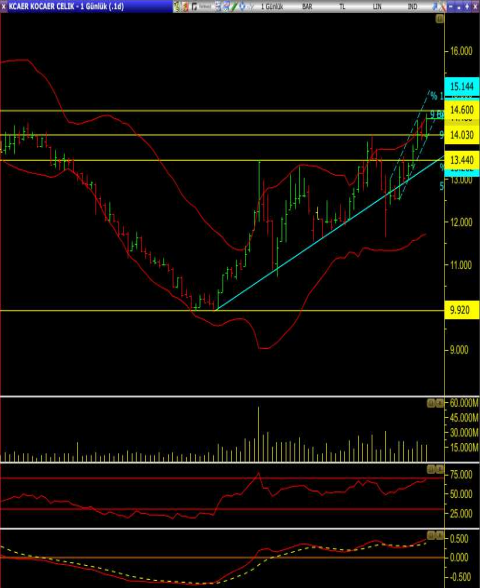Open the BAR chart type dropdown
Image resolution: width=480 pixels, height=588 pixels.
(307, 6)
